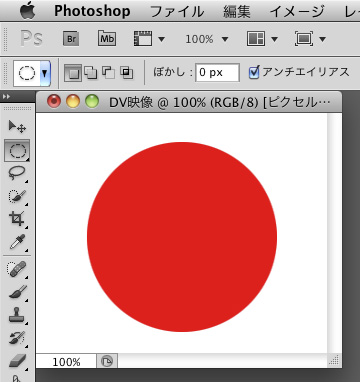
Task: Select New Selection mode icon
Action: (x=73, y=73)
